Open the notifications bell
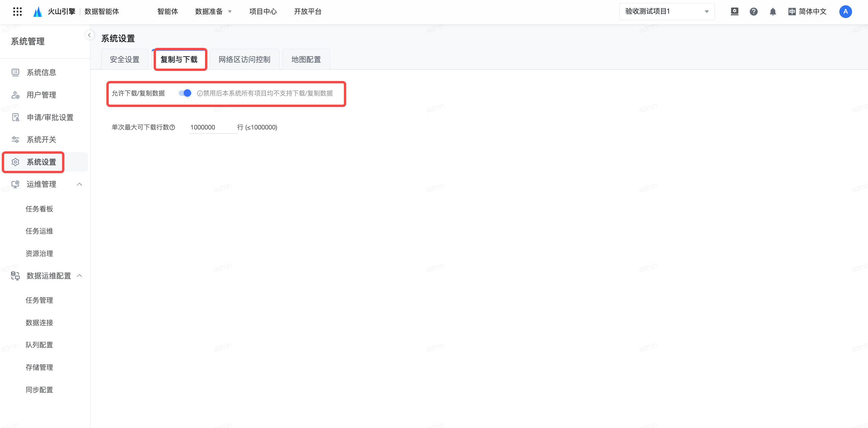 [x=773, y=12]
